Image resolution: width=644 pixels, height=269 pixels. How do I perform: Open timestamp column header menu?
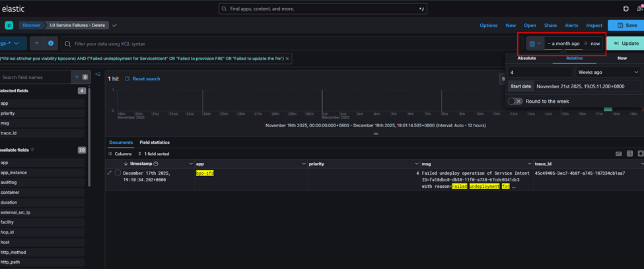(191, 164)
